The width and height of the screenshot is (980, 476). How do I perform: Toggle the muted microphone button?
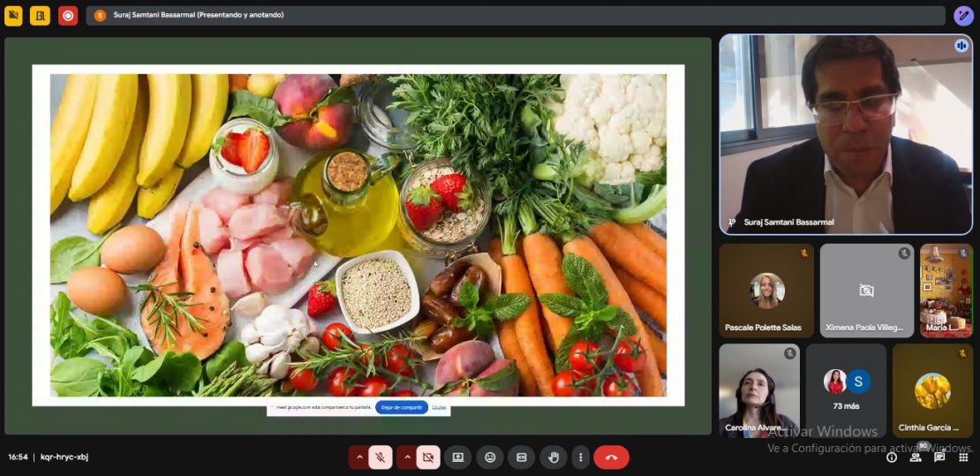pyautogui.click(x=381, y=457)
